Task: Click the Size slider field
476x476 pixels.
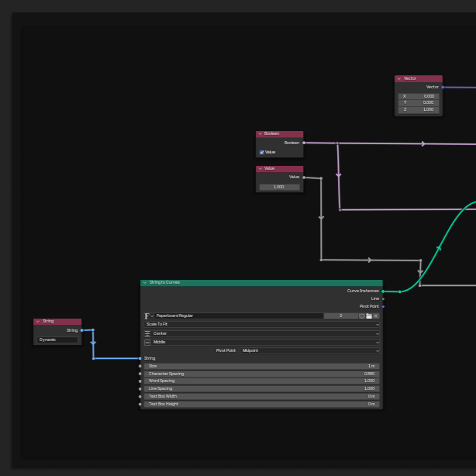Action: point(262,366)
